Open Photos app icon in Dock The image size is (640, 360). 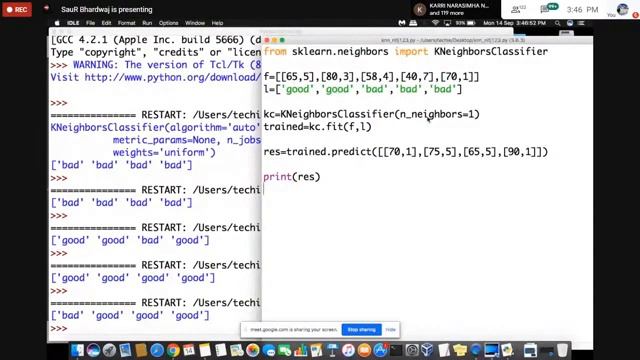tap(253, 350)
